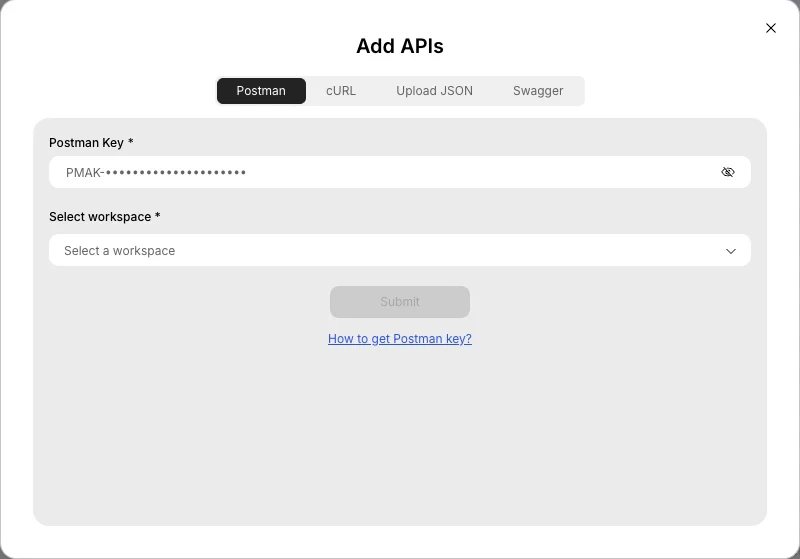Viewport: 800px width, 559px height.
Task: Click the Postman Key input field
Action: point(399,172)
